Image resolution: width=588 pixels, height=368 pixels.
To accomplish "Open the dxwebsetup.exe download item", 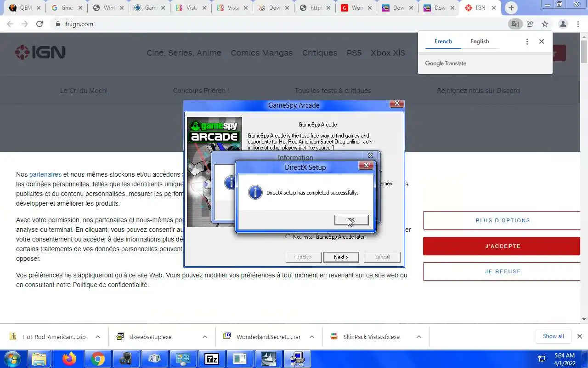I will (150, 337).
